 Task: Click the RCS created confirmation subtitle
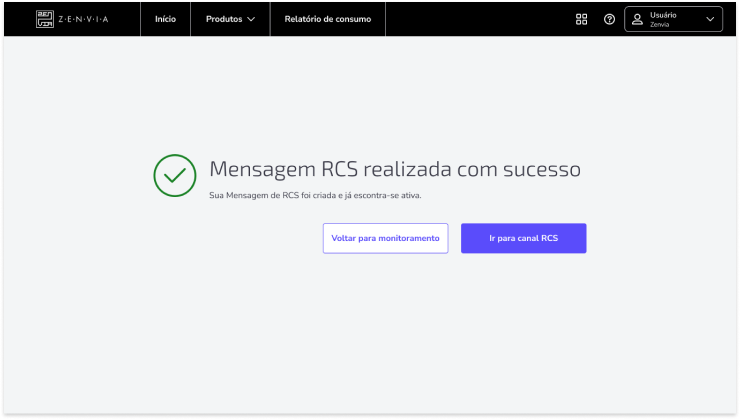[315, 195]
